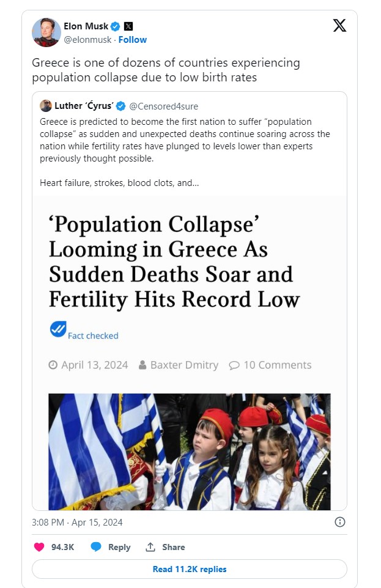
Task: Click the Fact checked checkmark icon
Action: 58,329
